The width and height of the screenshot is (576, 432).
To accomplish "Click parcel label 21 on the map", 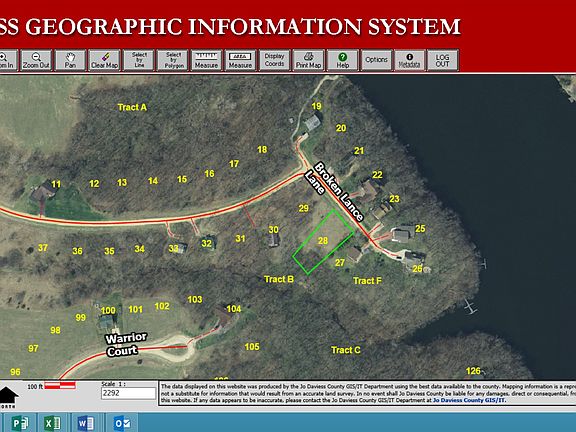I will pyautogui.click(x=359, y=151).
